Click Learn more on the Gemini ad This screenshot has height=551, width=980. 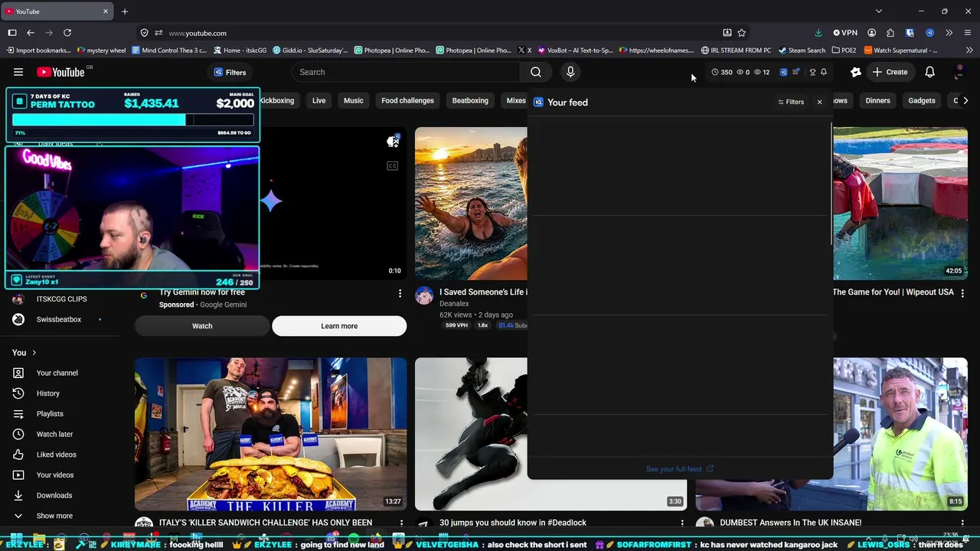(339, 326)
